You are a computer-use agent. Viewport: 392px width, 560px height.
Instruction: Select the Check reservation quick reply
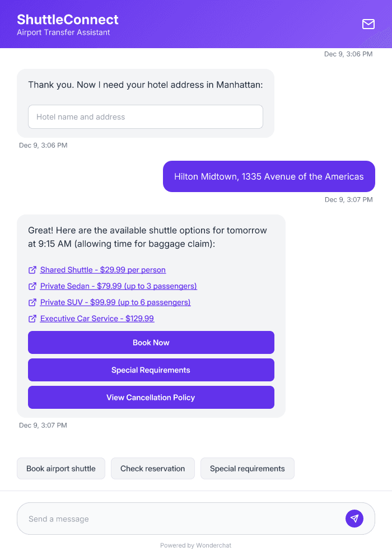pos(152,468)
